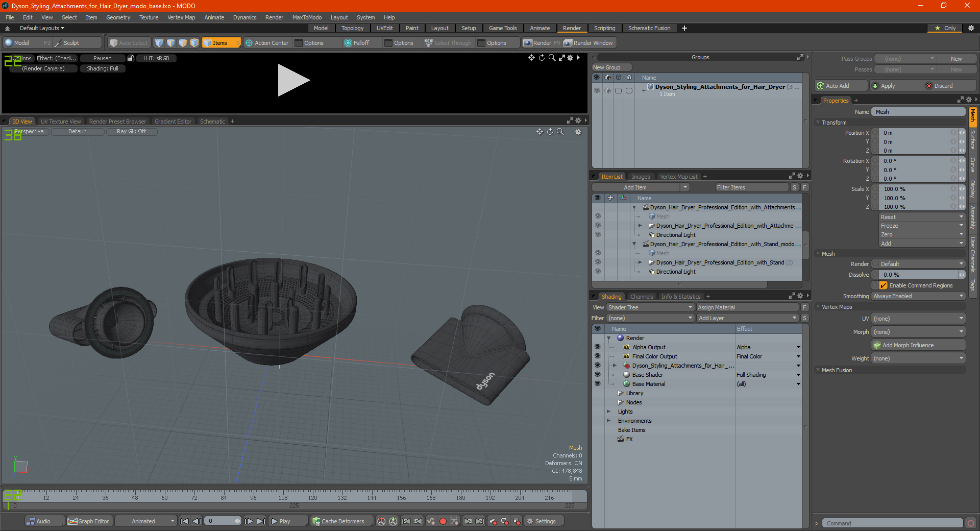The image size is (980, 531).
Task: Click Render F9 button in toolbar
Action: (x=541, y=43)
